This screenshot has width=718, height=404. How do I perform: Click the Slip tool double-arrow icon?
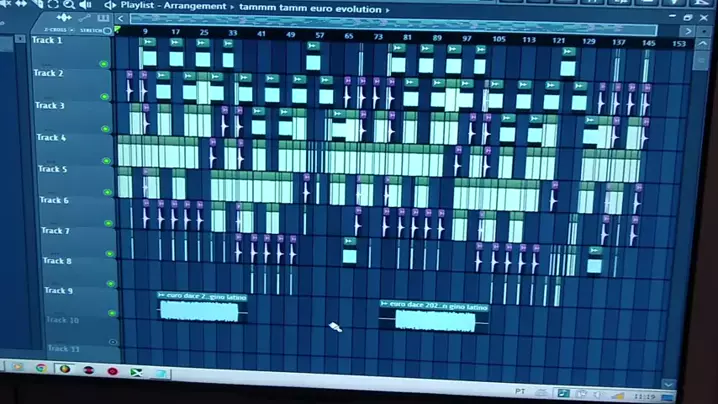[21, 4]
